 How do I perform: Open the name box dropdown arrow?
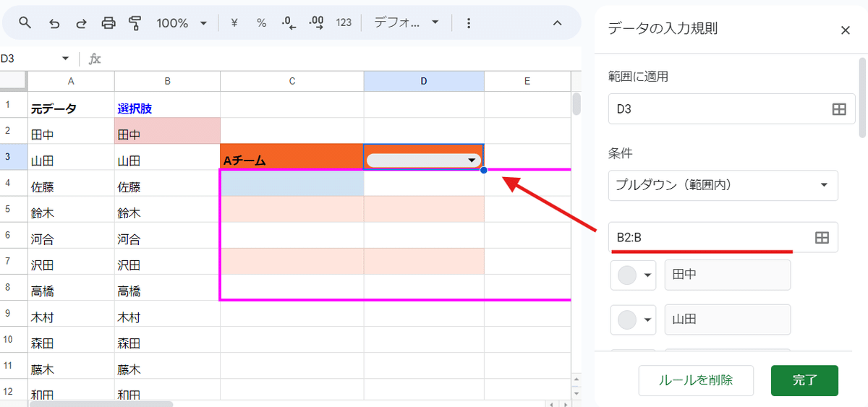pyautogui.click(x=65, y=59)
